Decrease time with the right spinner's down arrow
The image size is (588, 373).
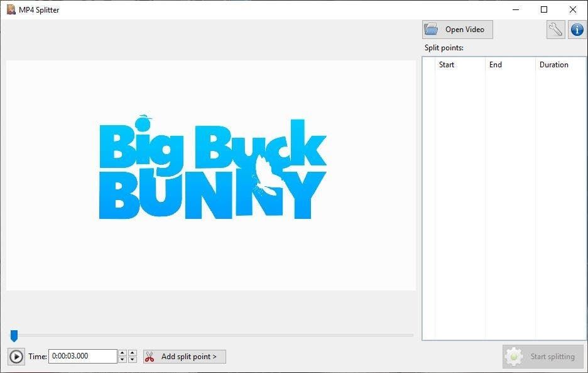(133, 360)
